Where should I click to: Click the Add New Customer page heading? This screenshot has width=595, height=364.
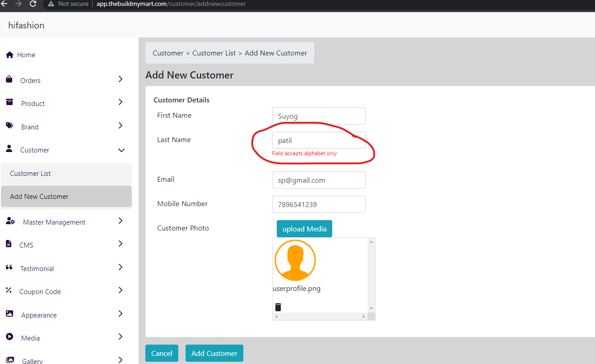click(189, 75)
